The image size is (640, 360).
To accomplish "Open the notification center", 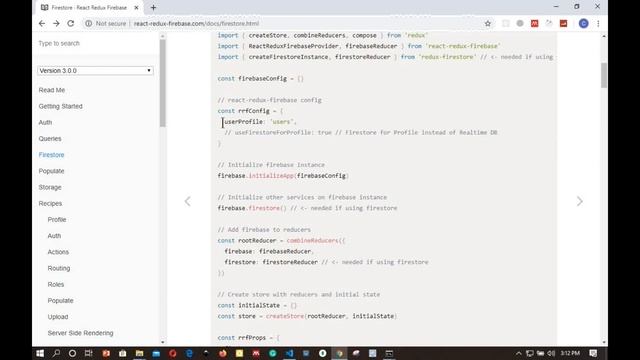I will tap(593, 353).
